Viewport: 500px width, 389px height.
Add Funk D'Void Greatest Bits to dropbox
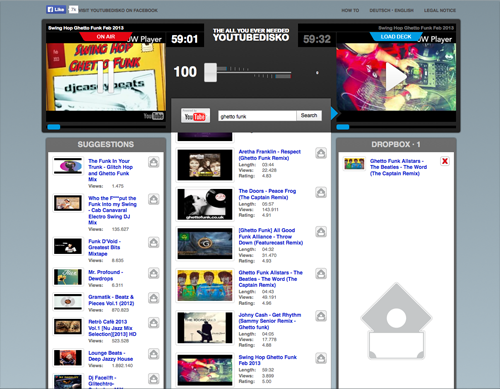point(154,242)
